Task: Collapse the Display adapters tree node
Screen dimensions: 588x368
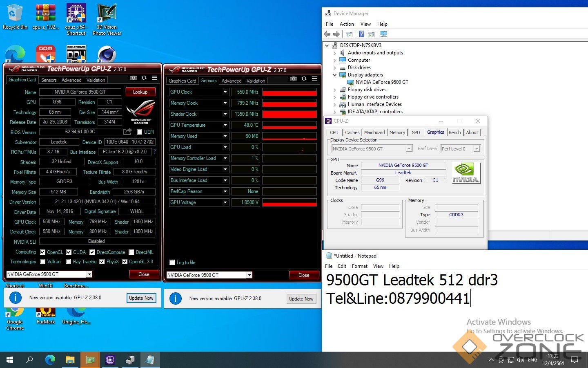Action: (x=334, y=75)
